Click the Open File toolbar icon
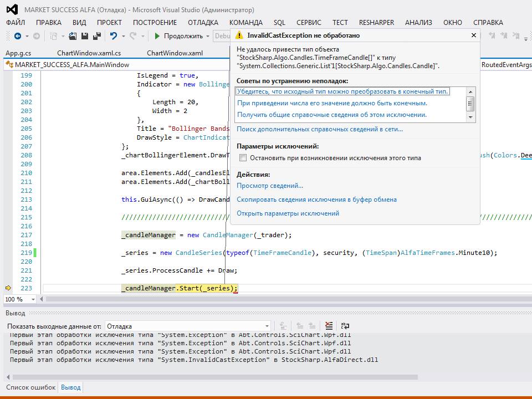This screenshot has height=399, width=532. click(73, 36)
